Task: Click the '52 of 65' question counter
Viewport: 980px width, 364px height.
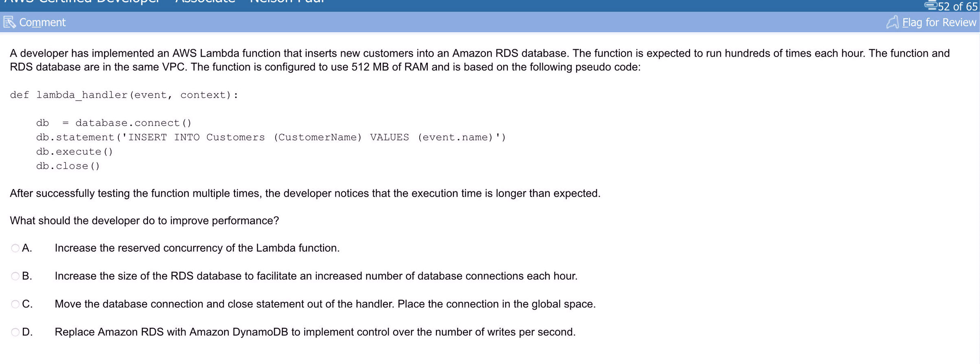Action: coord(958,6)
